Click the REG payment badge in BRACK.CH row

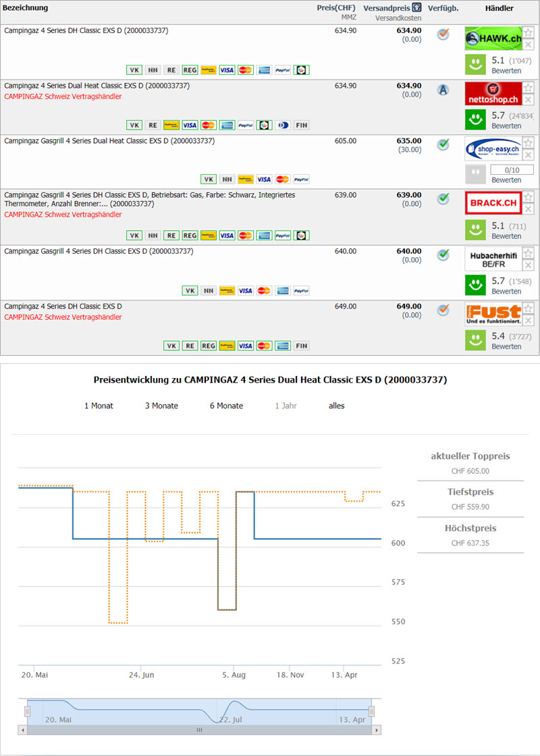click(190, 236)
